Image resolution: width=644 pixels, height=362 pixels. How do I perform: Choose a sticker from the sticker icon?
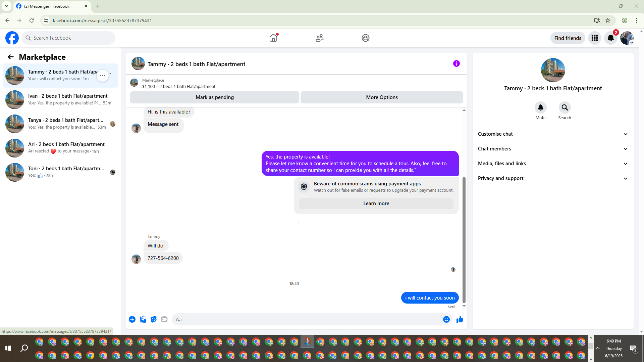pyautogui.click(x=154, y=319)
